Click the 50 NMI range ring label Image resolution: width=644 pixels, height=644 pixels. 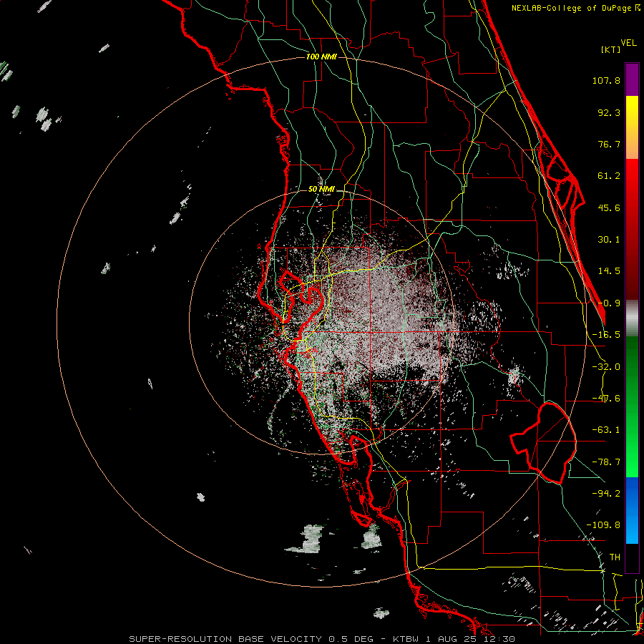tap(321, 190)
